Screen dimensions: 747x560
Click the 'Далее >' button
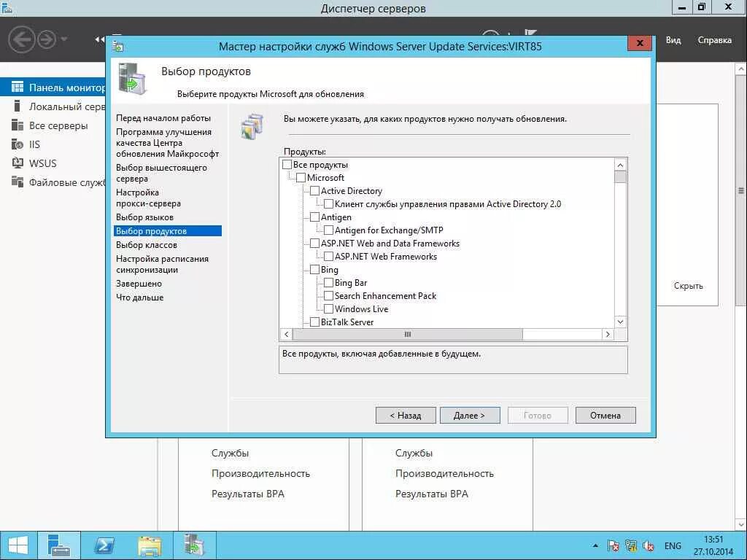coord(470,415)
